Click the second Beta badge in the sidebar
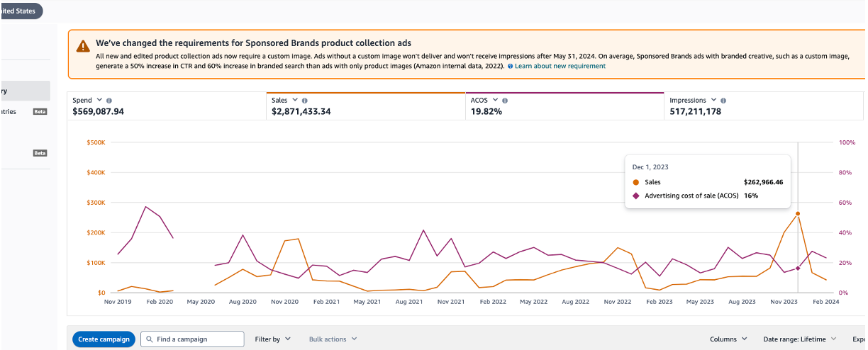This screenshot has width=868, height=350. pyautogui.click(x=40, y=153)
